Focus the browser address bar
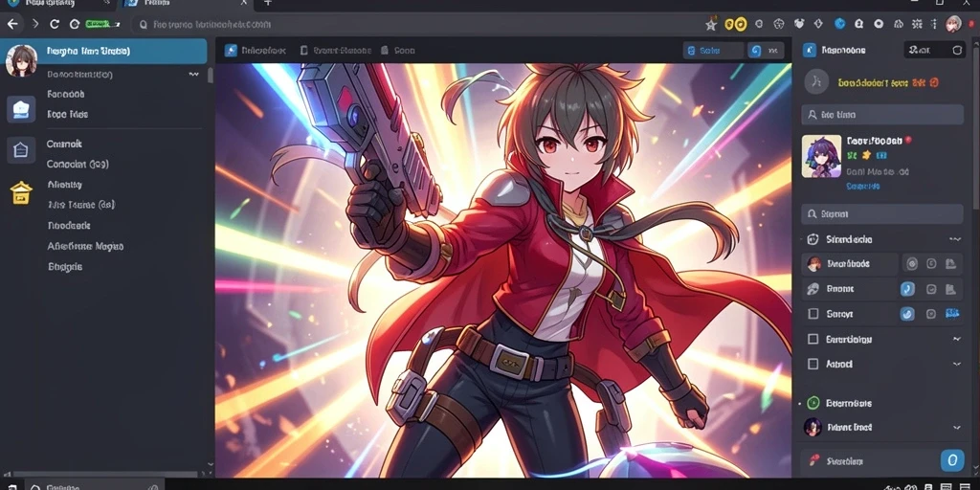Viewport: 980px width, 490px height. pos(412,24)
